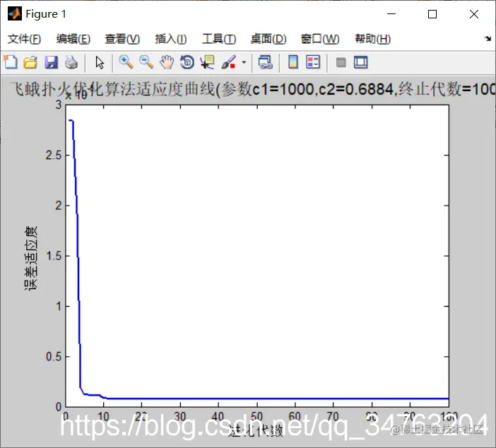Viewport: 496px width, 448px height.
Task: Insert a Colorbar via toolbar icon
Action: point(293,62)
